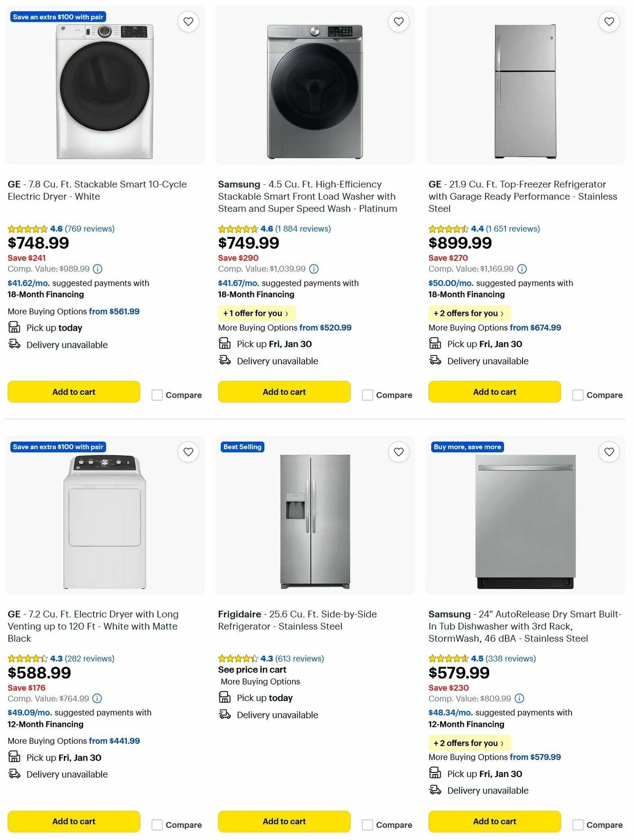
Task: Click the info icon next to $809.99 comp value
Action: (x=520, y=698)
